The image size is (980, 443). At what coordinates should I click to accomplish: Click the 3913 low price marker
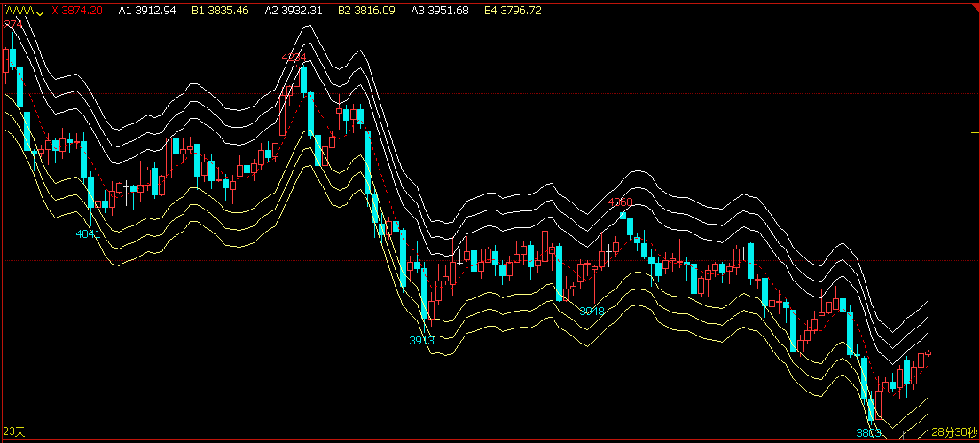coord(422,341)
